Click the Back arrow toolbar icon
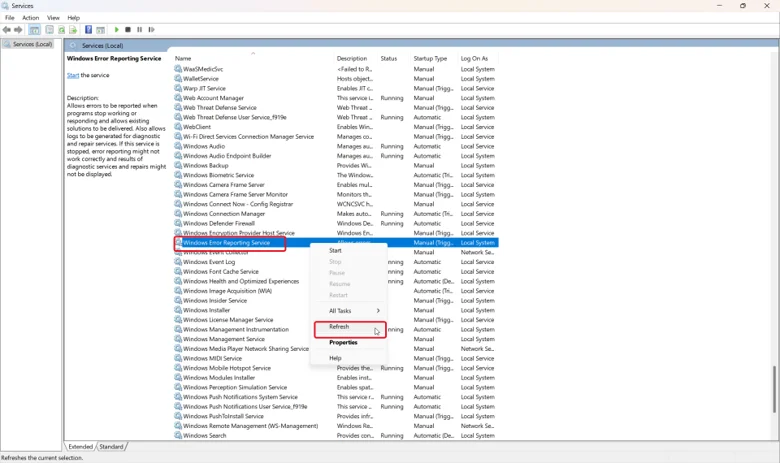Image resolution: width=780 pixels, height=463 pixels. (6, 30)
